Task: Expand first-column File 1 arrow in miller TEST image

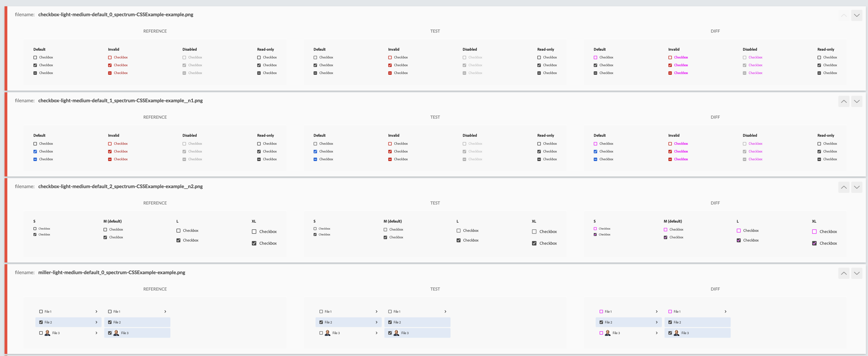Action: tap(376, 311)
